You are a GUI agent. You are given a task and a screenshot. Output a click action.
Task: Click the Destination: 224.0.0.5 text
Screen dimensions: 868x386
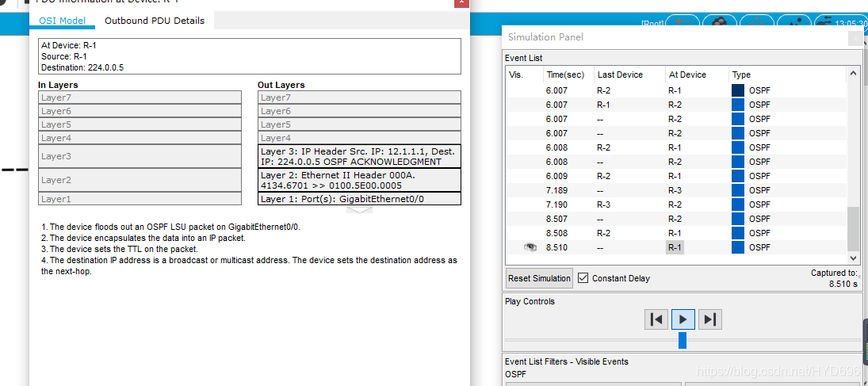[x=82, y=67]
